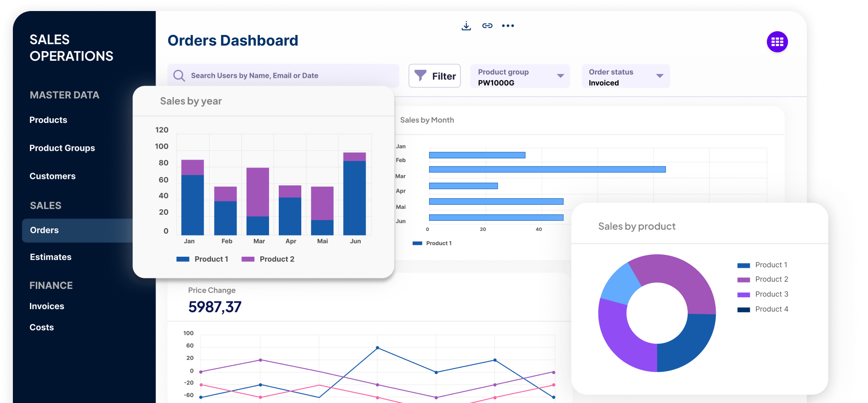The image size is (868, 403).
Task: Expand the Product group dropdown
Action: coord(520,76)
